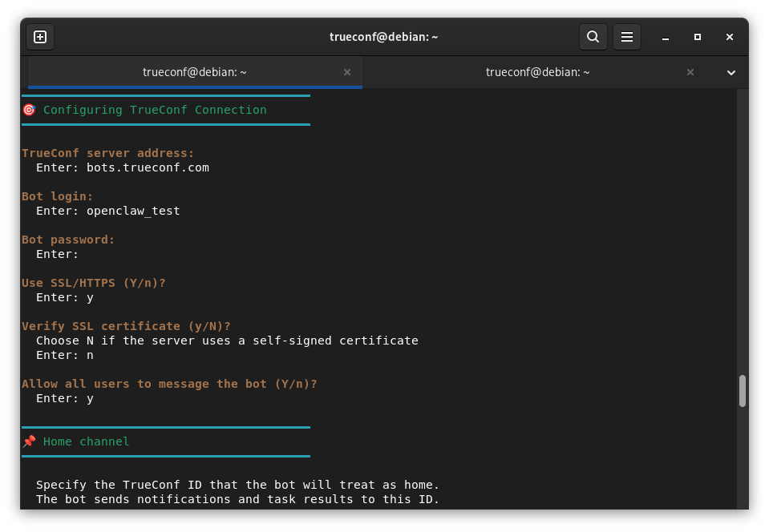The width and height of the screenshot is (769, 532).
Task: Click the window title trueconf@debian: ~
Action: tap(383, 37)
